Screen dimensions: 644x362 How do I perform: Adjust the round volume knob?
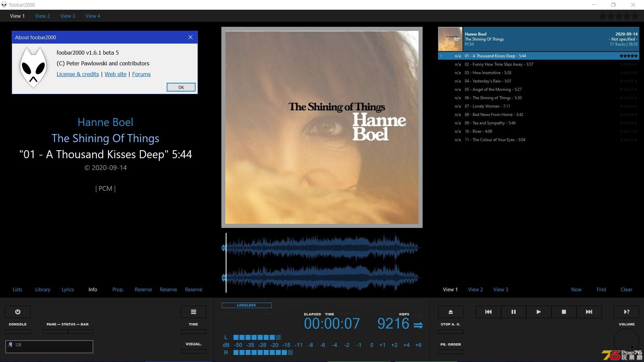[627, 341]
